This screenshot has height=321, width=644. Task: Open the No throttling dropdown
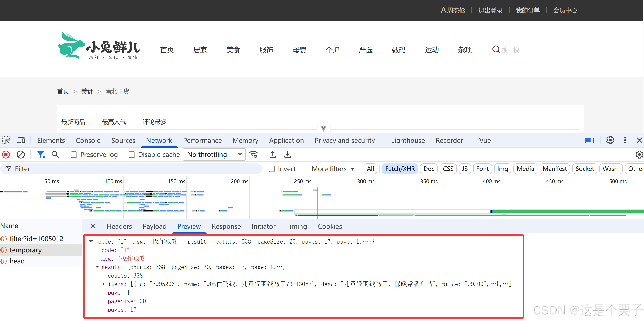tap(214, 155)
